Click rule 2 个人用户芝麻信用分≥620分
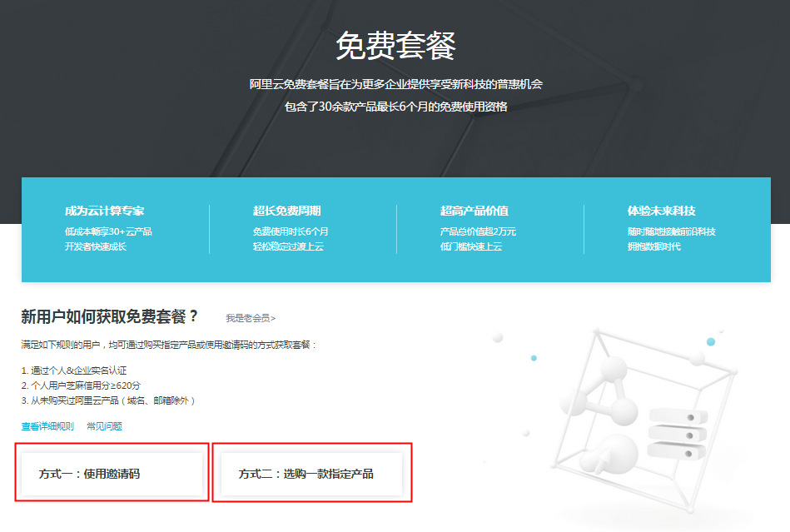This screenshot has width=790, height=532. pyautogui.click(x=81, y=385)
